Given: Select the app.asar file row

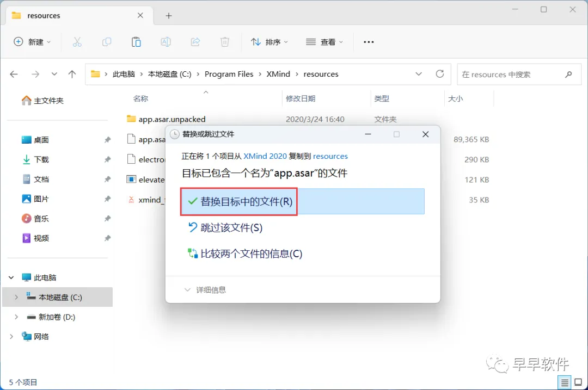Looking at the screenshot, I should [x=146, y=139].
